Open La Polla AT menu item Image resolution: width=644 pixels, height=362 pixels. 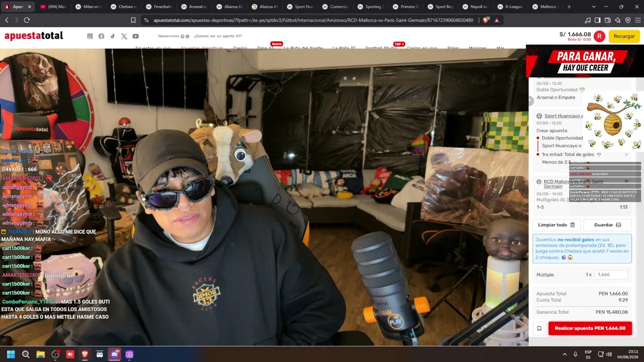tap(344, 48)
